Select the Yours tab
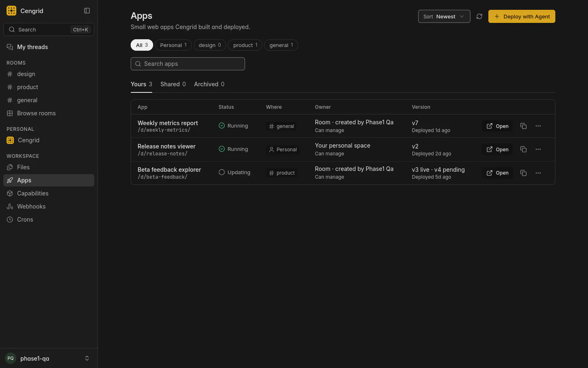Screen dimensions: 588x368 click(141, 84)
